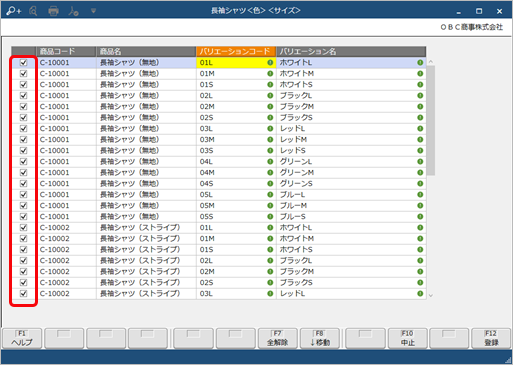Viewport: 513px width, 365px height.
Task: Open the small dropdown arrow in title bar
Action: (93, 11)
